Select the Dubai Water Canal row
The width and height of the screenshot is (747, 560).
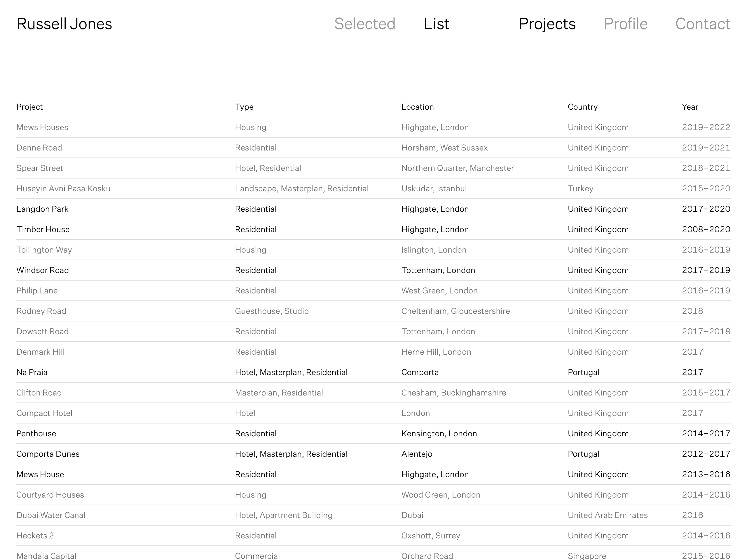click(x=373, y=515)
